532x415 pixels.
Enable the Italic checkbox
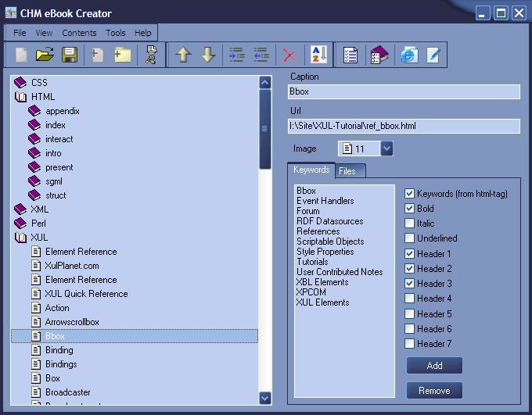tap(409, 223)
